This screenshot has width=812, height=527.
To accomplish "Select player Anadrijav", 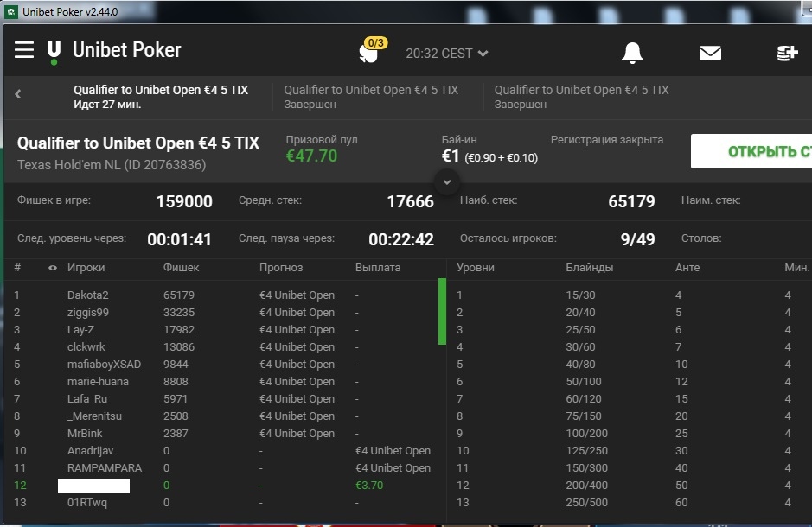I will [90, 450].
